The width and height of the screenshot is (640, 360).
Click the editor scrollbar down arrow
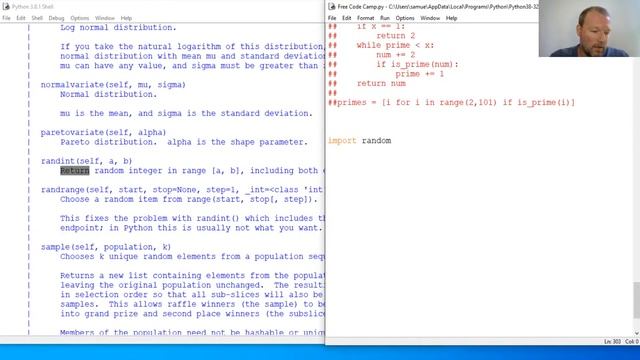636,333
